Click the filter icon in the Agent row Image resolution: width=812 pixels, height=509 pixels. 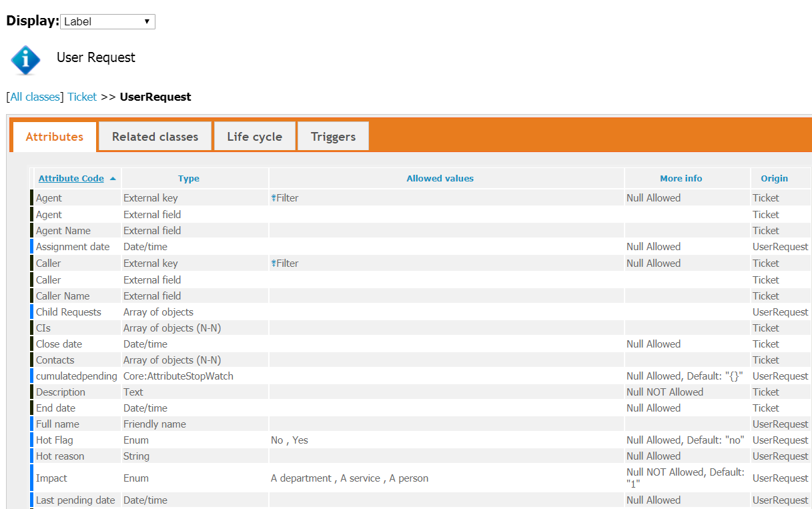coord(274,198)
